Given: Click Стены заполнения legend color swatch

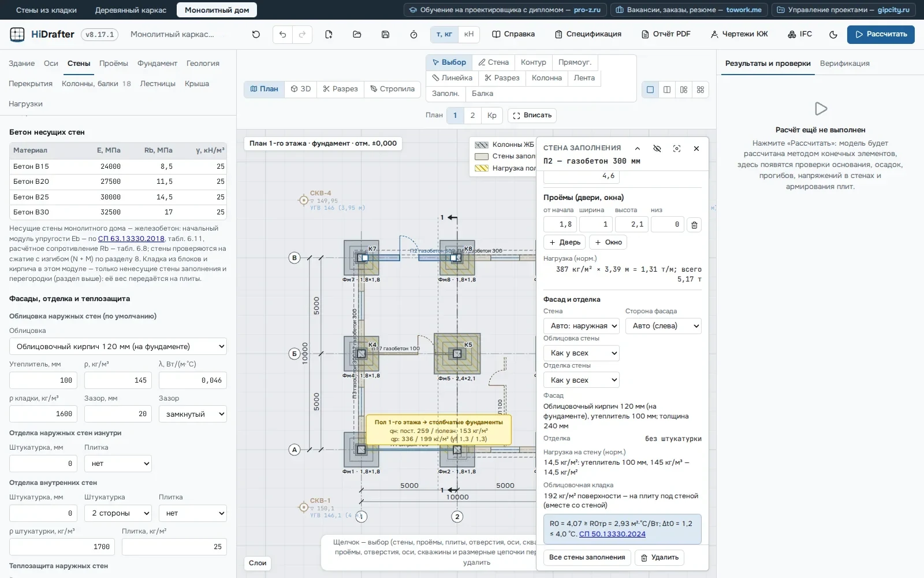Looking at the screenshot, I should [x=482, y=156].
